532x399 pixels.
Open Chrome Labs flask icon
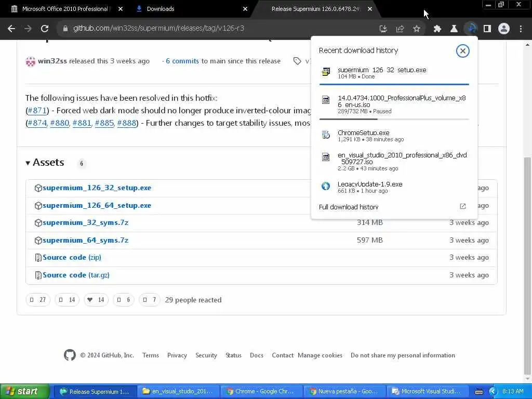[454, 29]
